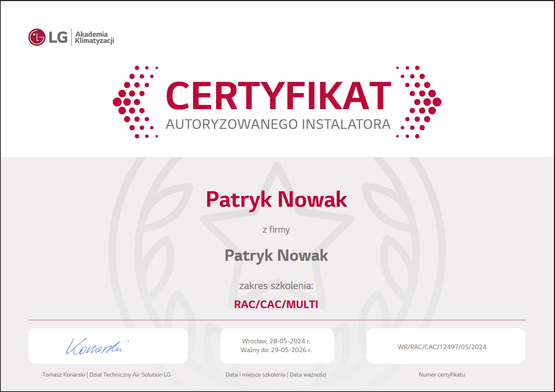The image size is (555, 392).
Task: Click the RAC/CAC/MULTI training scope
Action: tap(276, 304)
